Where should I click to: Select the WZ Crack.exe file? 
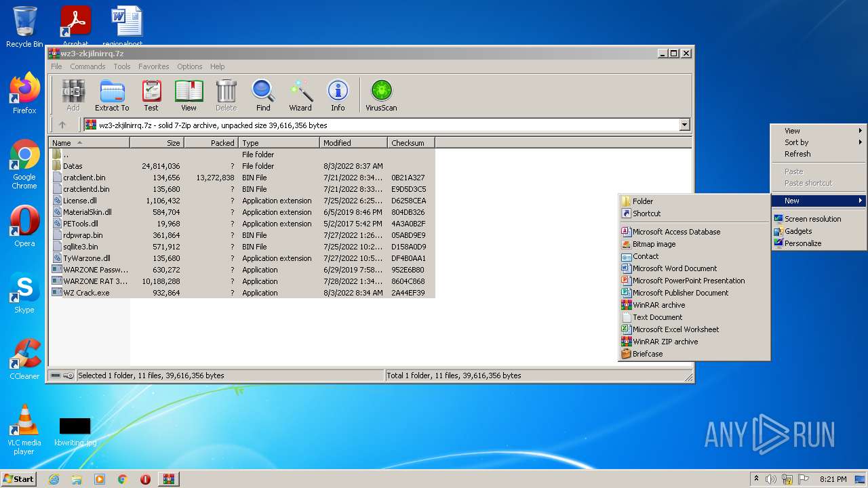pyautogui.click(x=242, y=293)
